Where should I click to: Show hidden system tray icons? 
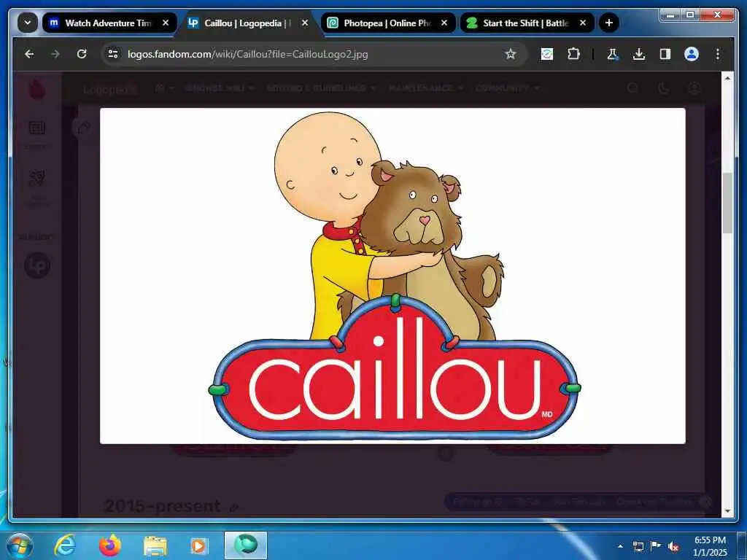click(x=620, y=546)
